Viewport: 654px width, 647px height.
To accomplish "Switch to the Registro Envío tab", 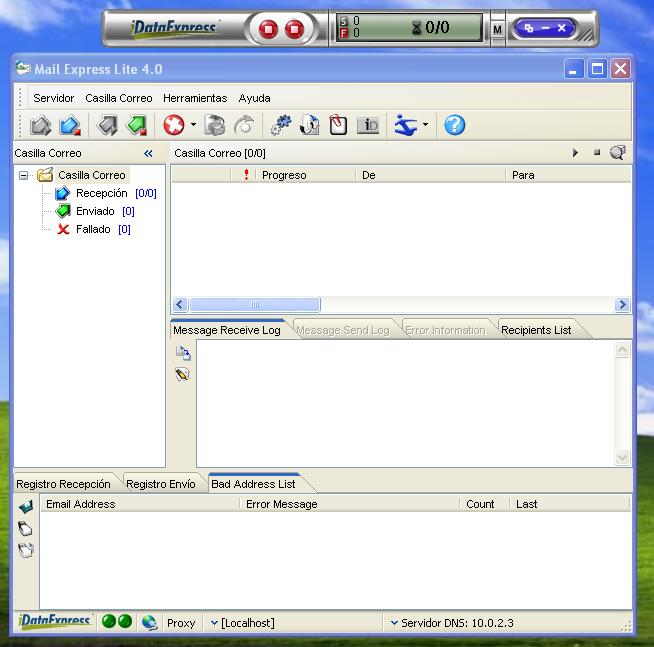I will point(161,484).
